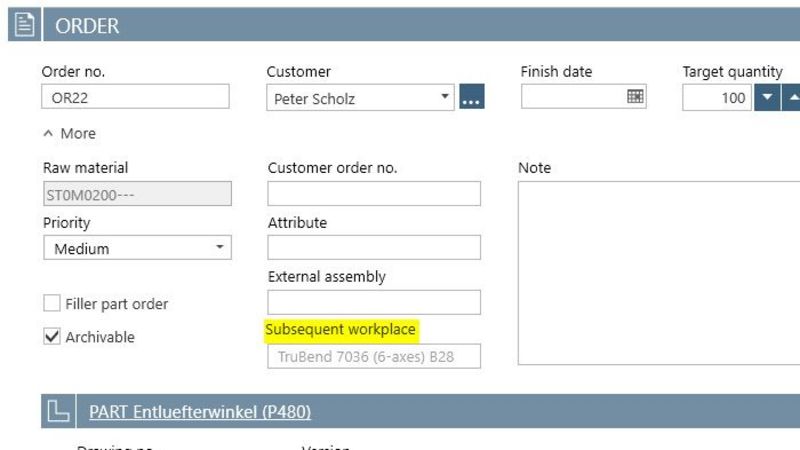
Task: Click the PART section bracket icon
Action: 59,411
